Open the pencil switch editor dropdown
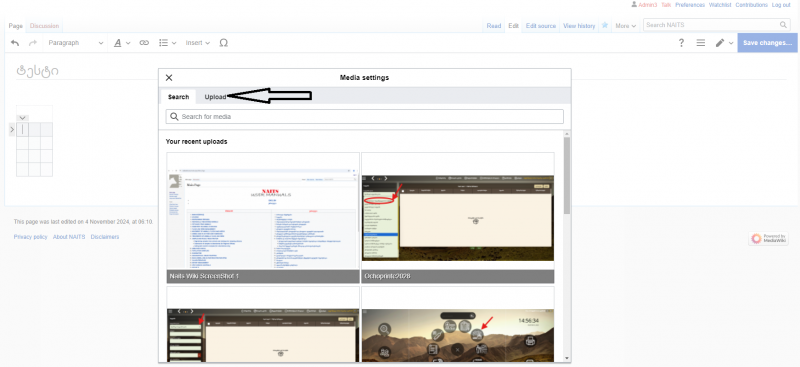The image size is (800, 367). coord(724,43)
